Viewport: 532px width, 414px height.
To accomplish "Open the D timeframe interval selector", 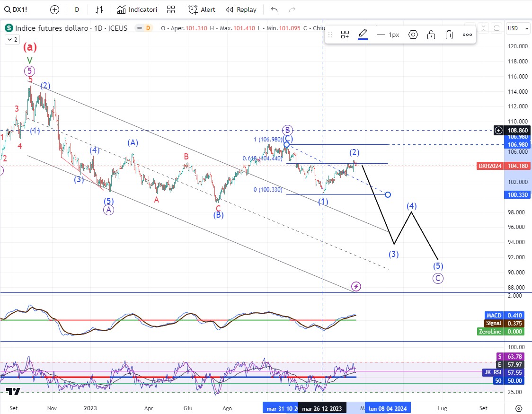I will pyautogui.click(x=77, y=9).
